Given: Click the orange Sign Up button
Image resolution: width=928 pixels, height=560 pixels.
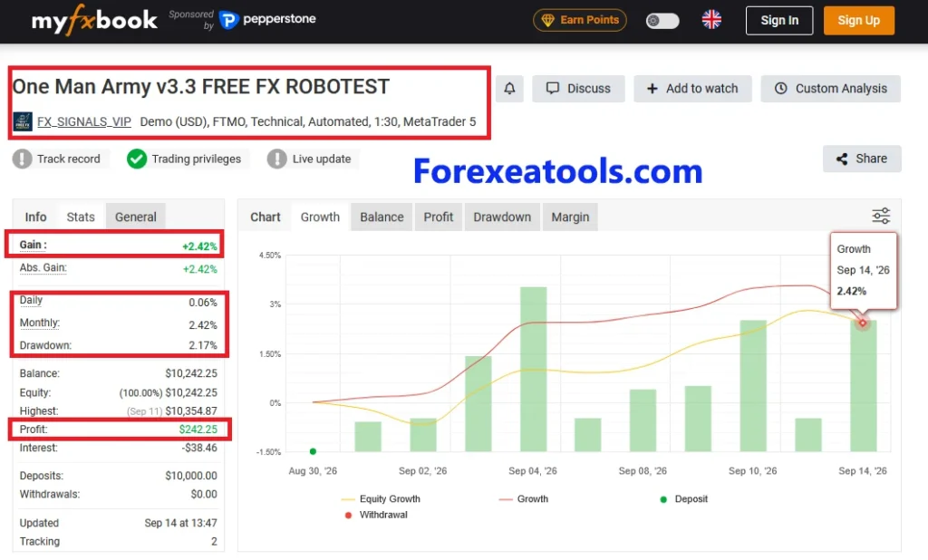Looking at the screenshot, I should (x=858, y=21).
